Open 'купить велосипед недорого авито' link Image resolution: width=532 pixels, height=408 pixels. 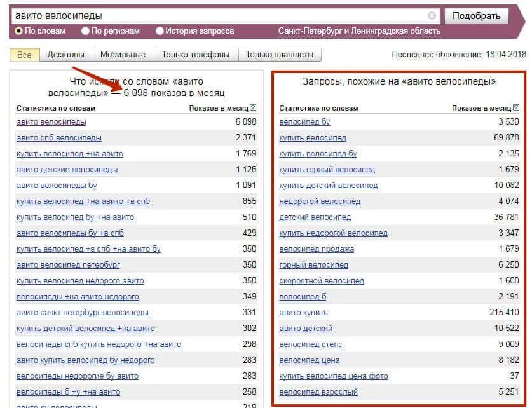80,281
